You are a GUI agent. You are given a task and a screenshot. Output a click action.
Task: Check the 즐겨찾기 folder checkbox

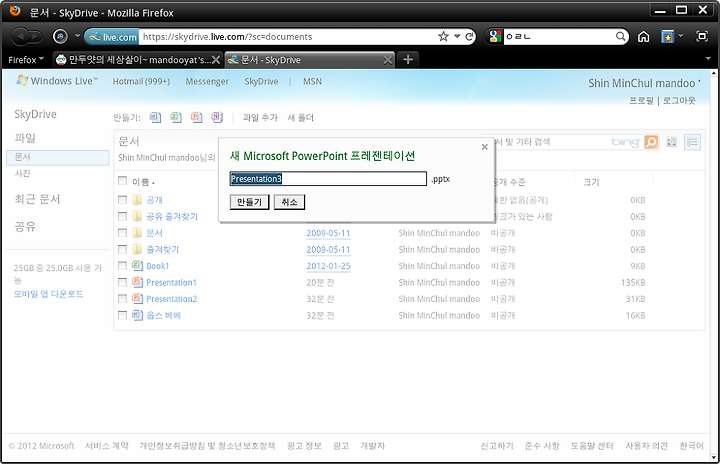pos(122,249)
